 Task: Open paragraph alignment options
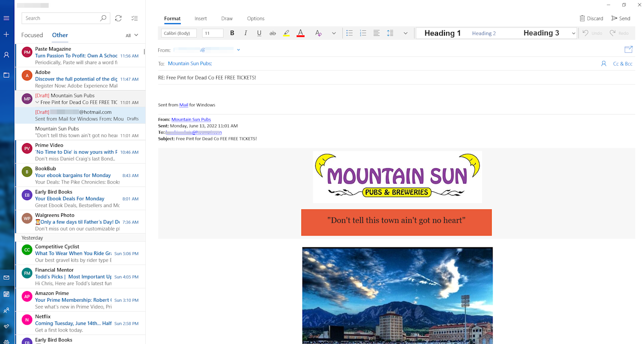click(376, 33)
